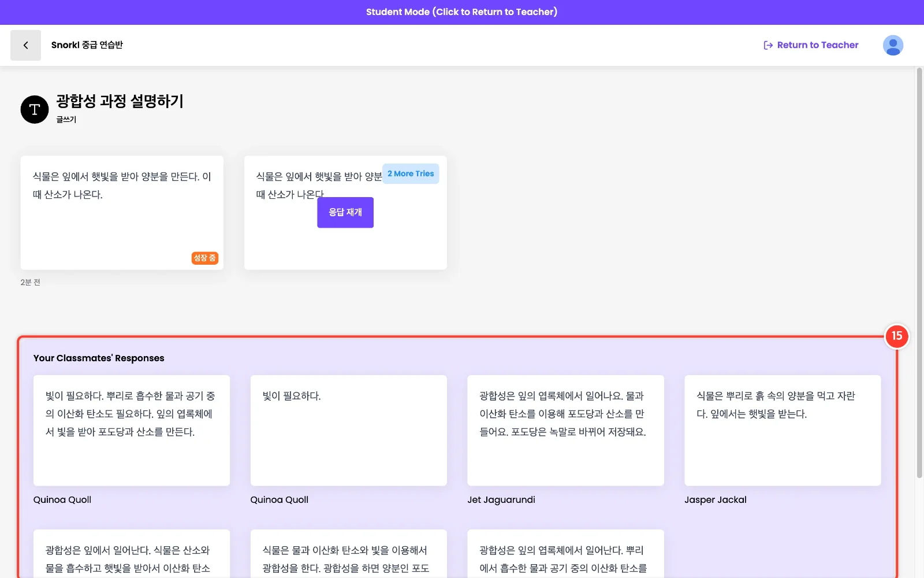
Task: Open first submitted response card with 성장 중
Action: click(x=122, y=213)
